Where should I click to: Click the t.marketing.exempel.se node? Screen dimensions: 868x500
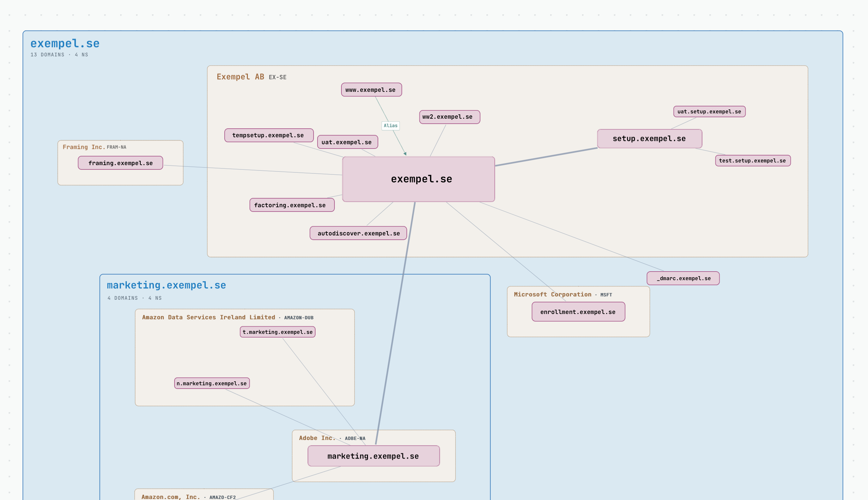click(x=277, y=332)
